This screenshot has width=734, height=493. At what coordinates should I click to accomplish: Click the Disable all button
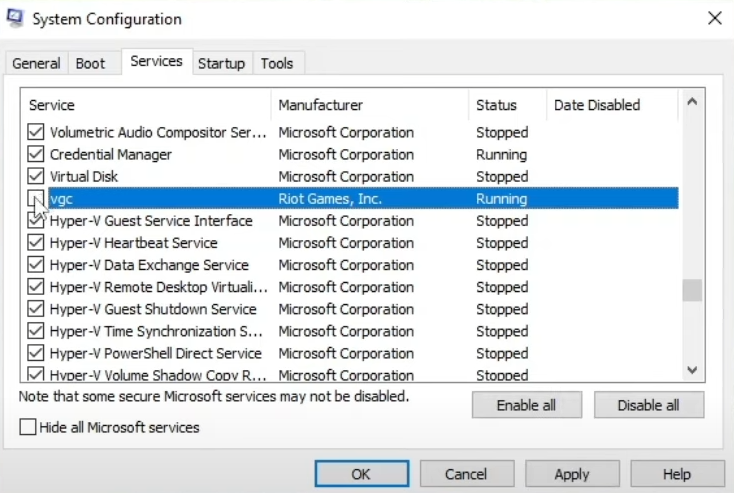(648, 405)
